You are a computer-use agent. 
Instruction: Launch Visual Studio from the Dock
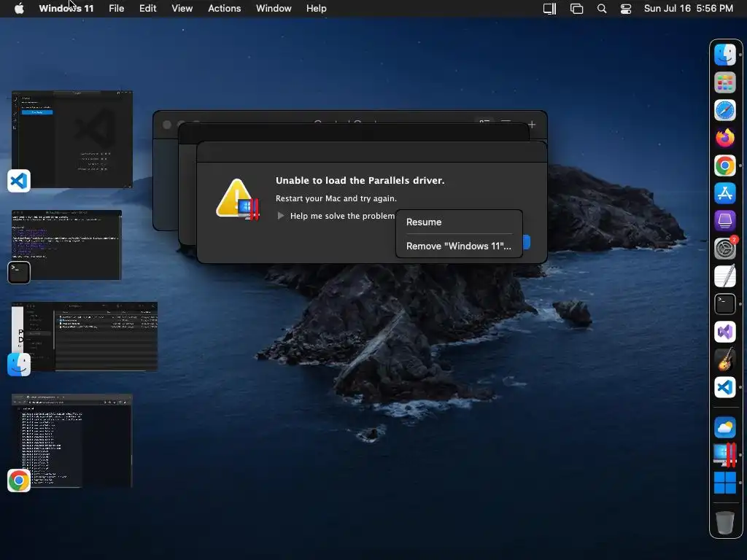724,332
